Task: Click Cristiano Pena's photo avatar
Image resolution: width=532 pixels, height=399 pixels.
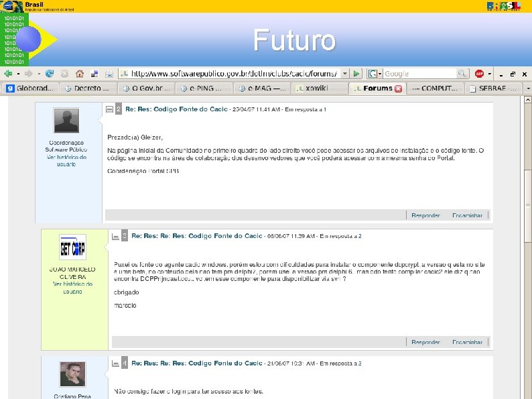Action: tap(72, 375)
